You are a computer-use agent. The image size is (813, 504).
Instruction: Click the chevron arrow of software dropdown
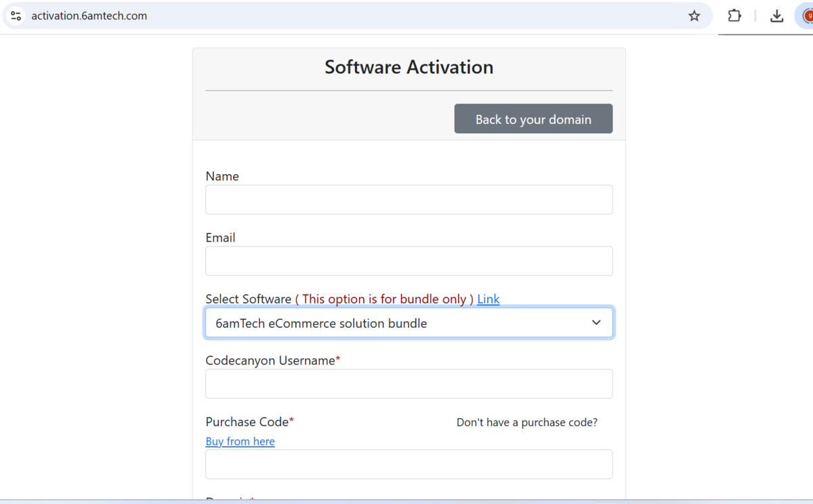click(596, 322)
